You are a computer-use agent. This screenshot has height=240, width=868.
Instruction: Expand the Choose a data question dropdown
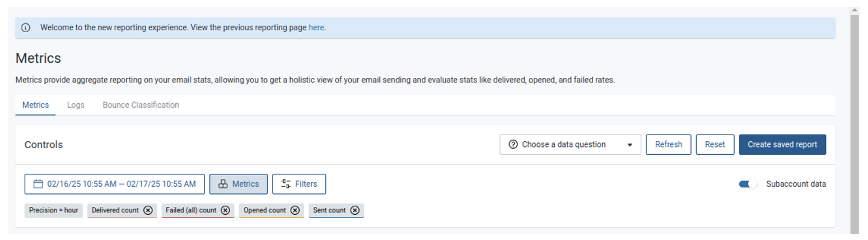[x=570, y=144]
